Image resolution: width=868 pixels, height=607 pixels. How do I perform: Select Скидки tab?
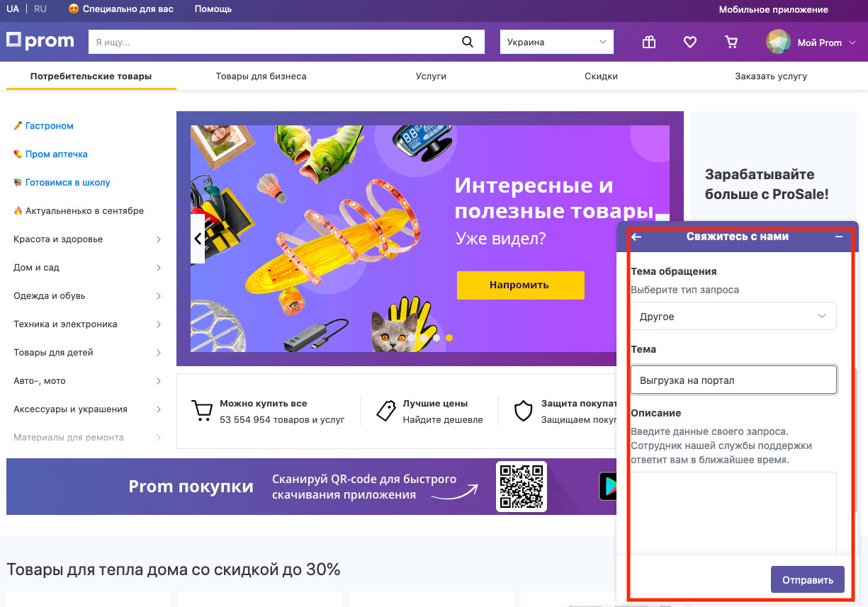click(x=601, y=76)
